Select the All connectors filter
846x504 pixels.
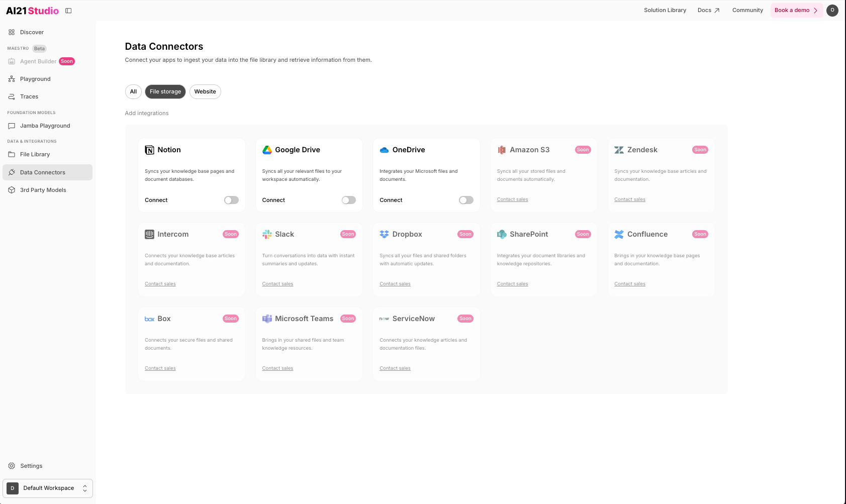[133, 91]
